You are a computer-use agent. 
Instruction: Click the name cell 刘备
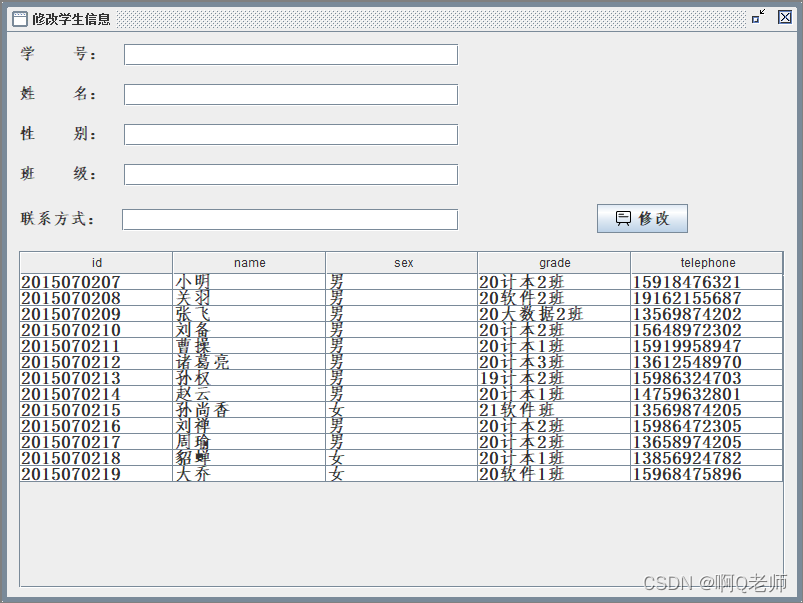click(249, 330)
